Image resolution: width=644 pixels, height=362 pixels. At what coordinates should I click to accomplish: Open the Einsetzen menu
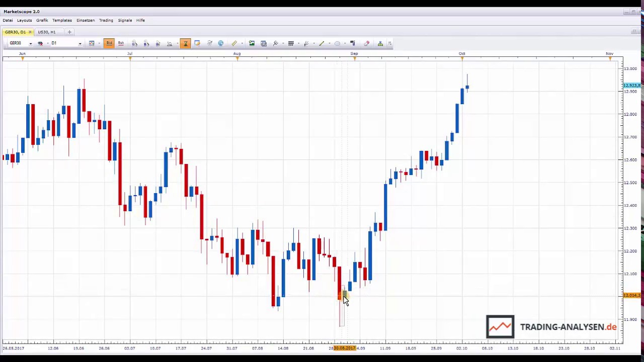86,21
